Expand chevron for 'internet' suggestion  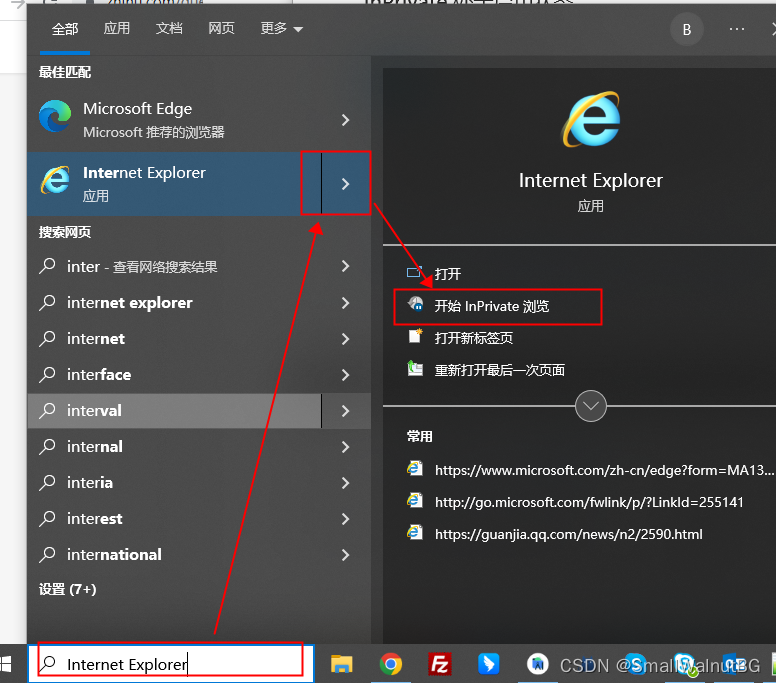tap(345, 339)
